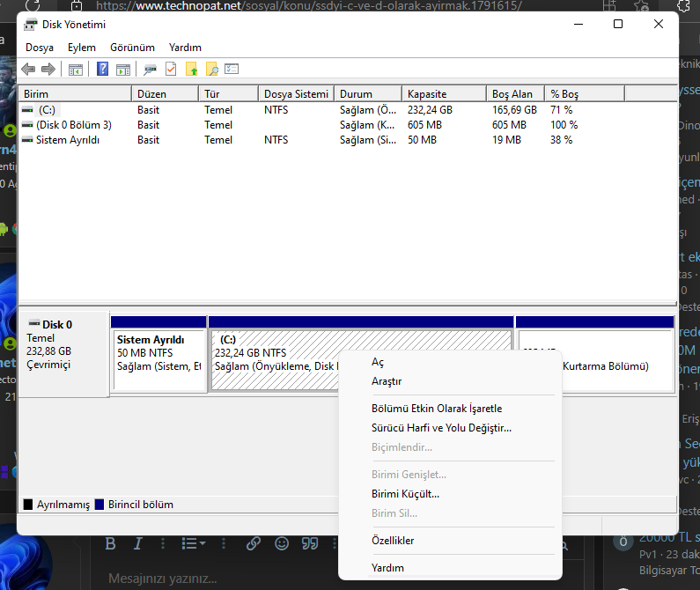700x590 pixels.
Task: Click the drive icon beside (C:) row
Action: [x=27, y=110]
